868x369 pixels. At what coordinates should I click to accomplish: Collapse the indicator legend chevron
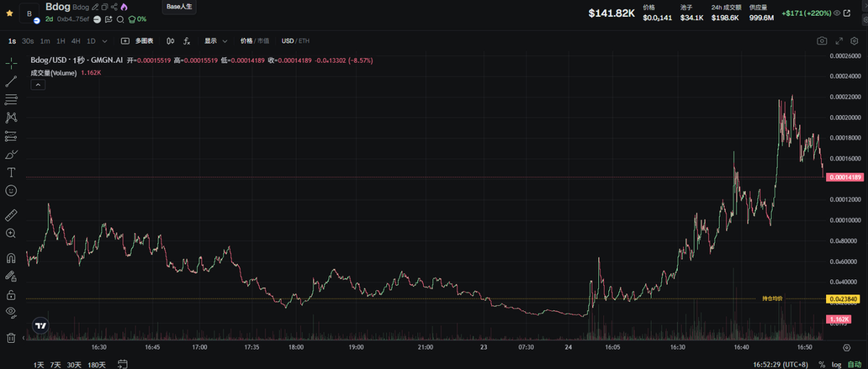pyautogui.click(x=37, y=84)
